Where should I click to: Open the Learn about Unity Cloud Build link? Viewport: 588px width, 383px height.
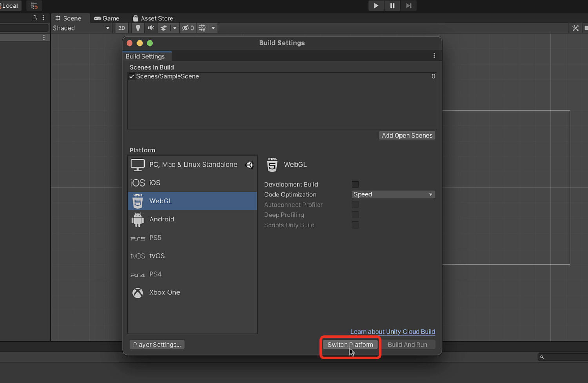point(393,332)
